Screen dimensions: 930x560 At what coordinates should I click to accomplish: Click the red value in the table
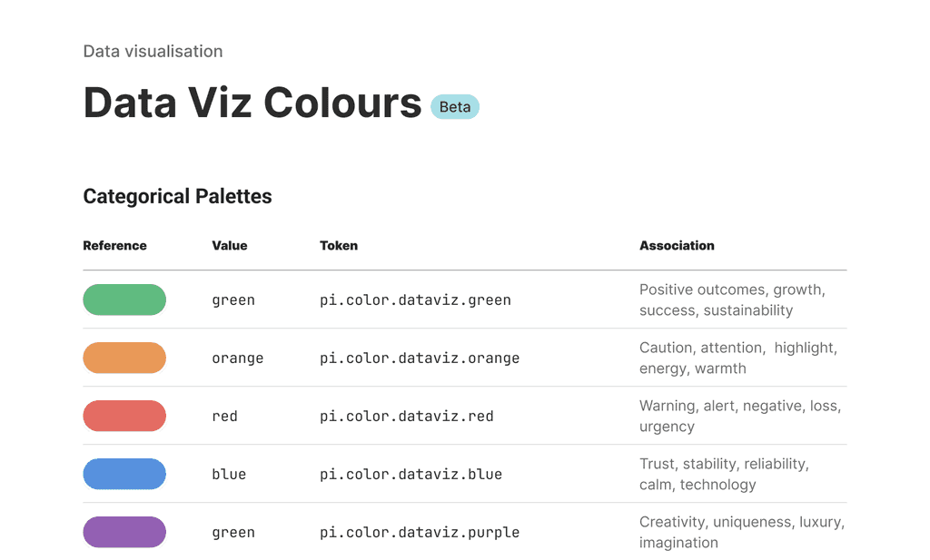pyautogui.click(x=224, y=416)
